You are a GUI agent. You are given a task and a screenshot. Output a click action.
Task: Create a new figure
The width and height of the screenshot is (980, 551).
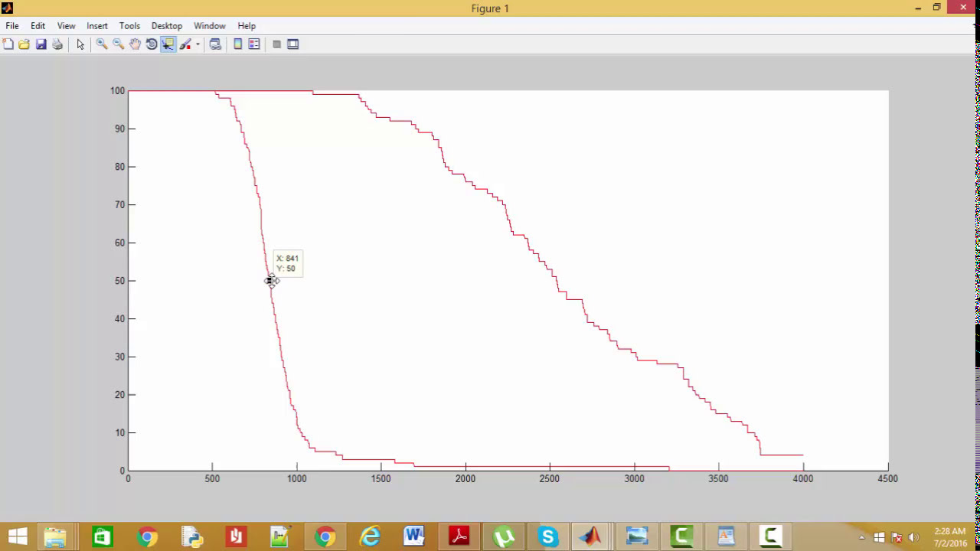[x=8, y=44]
